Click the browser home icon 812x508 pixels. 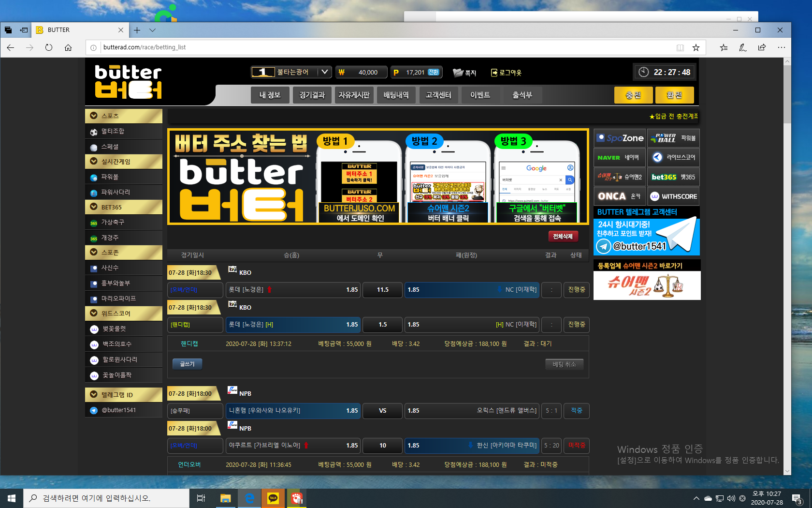tap(68, 47)
